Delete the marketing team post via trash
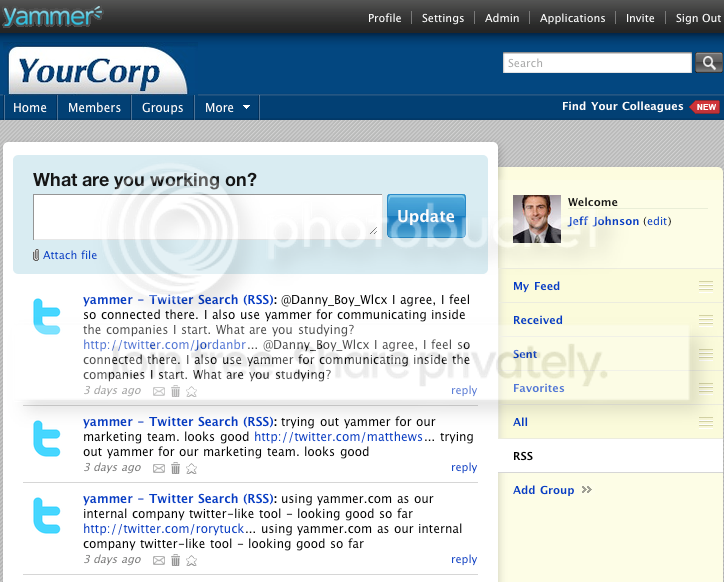 point(175,468)
